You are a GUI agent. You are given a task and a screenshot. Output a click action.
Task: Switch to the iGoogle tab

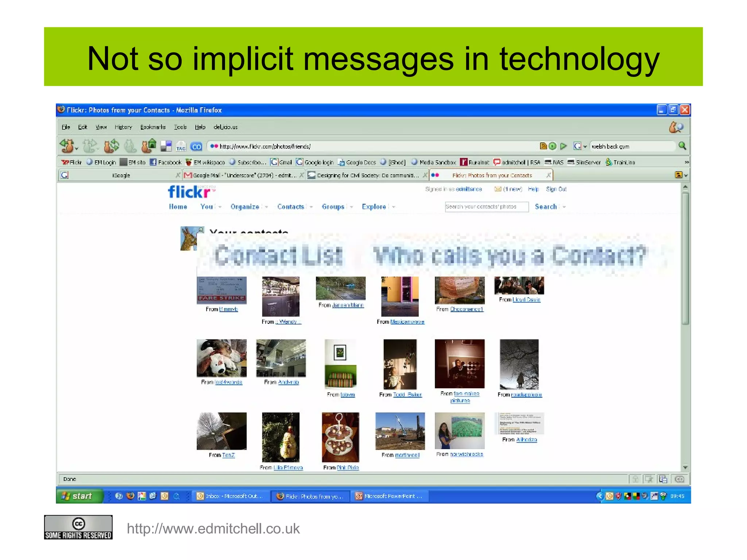(x=120, y=175)
